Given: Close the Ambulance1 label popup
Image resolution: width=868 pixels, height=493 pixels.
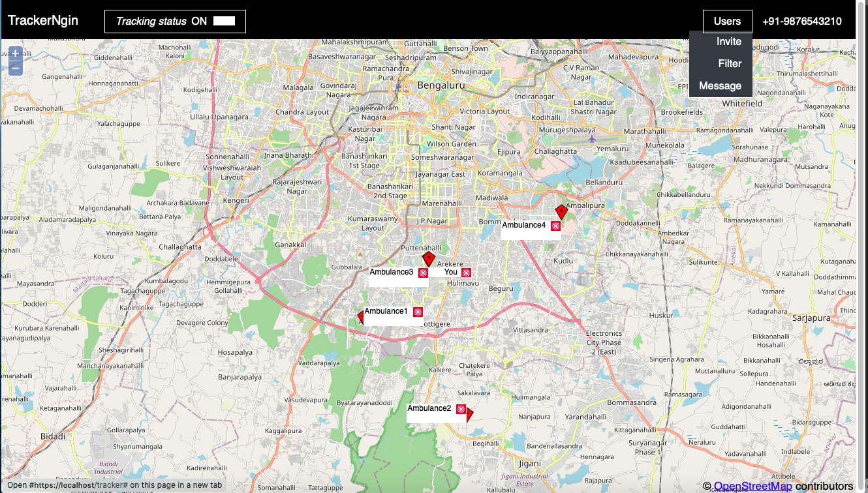Looking at the screenshot, I should [418, 312].
